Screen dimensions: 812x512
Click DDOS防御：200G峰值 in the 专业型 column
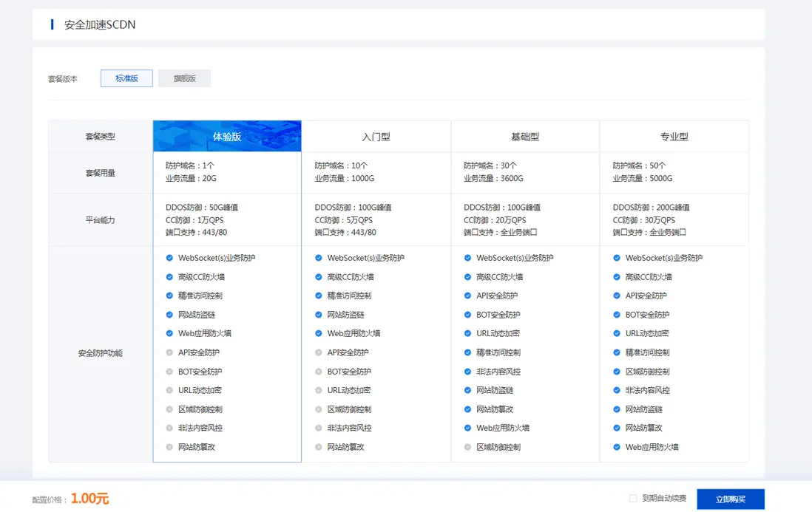pyautogui.click(x=652, y=208)
